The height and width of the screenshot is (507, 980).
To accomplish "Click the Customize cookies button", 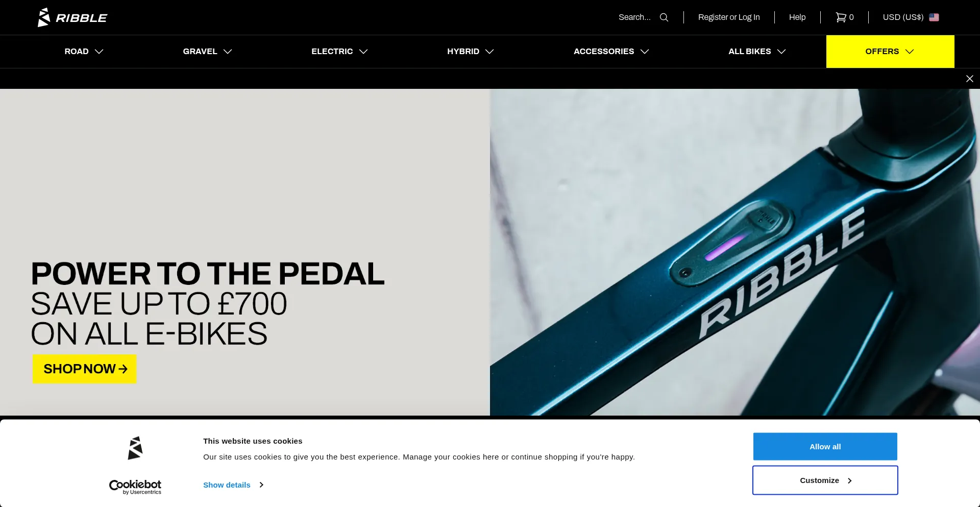I will [825, 480].
